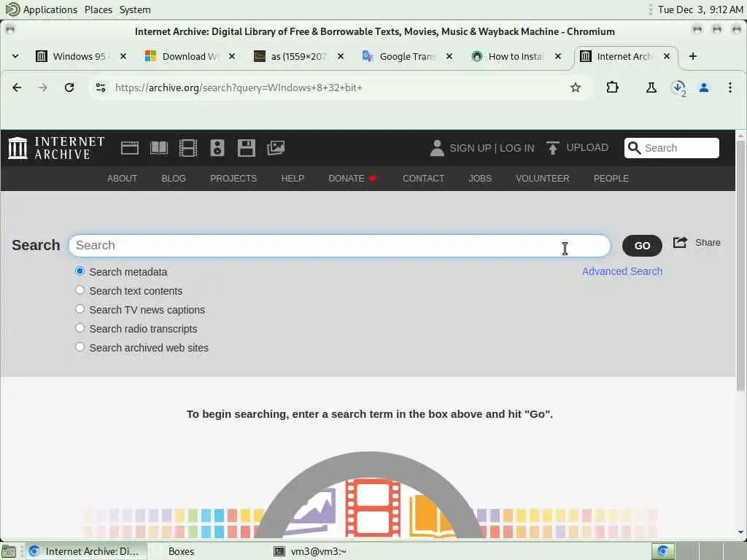747x560 pixels.
Task: Open the HELP menu link
Action: click(x=293, y=179)
